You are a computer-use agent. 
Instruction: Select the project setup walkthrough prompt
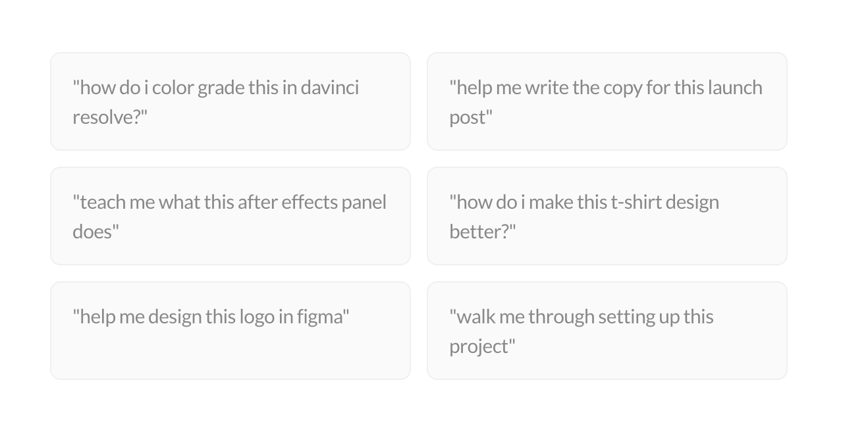(607, 331)
